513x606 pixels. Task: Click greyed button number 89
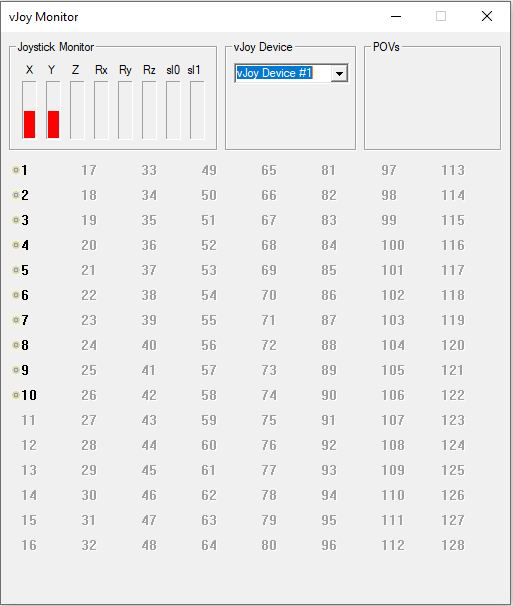(x=329, y=370)
